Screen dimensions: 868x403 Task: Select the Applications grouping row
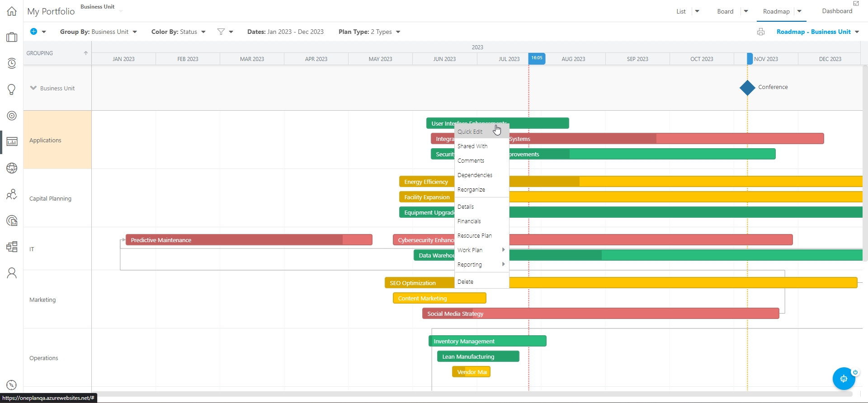pos(57,140)
